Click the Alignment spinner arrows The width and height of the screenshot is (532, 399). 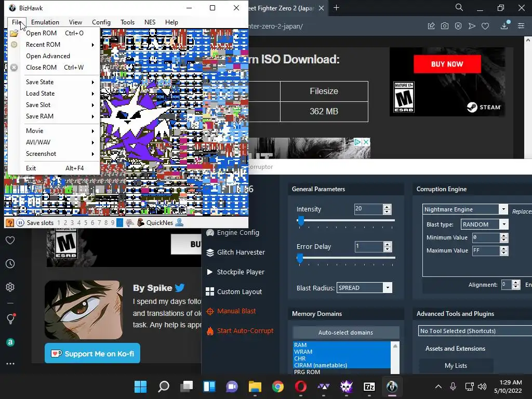[x=516, y=285]
